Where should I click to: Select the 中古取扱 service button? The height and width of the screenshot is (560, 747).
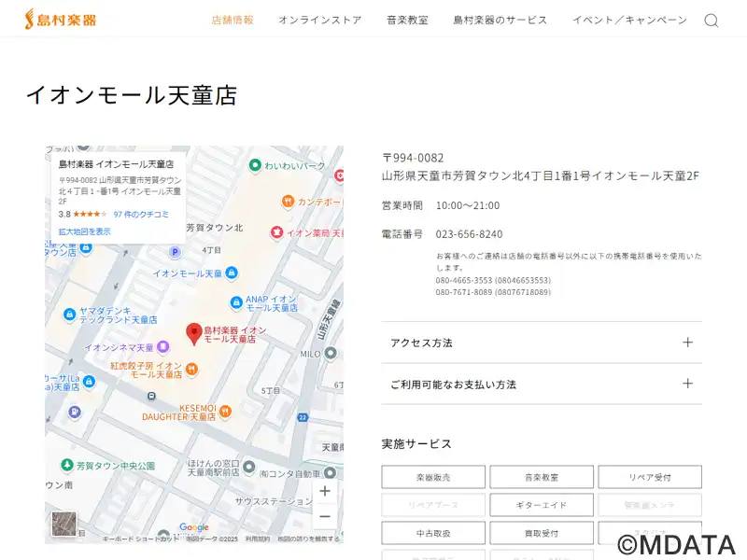[433, 533]
